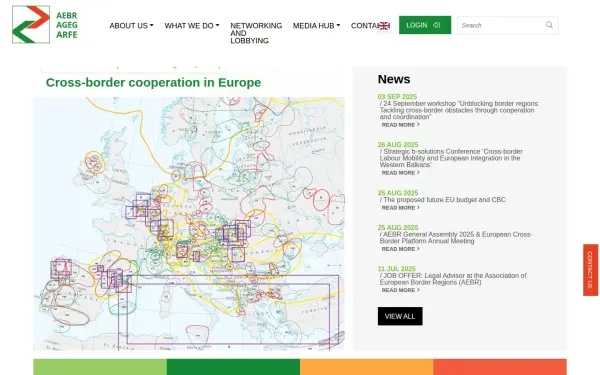This screenshot has height=375, width=600.
Task: Click the 03 SEP 2025 date
Action: [397, 97]
